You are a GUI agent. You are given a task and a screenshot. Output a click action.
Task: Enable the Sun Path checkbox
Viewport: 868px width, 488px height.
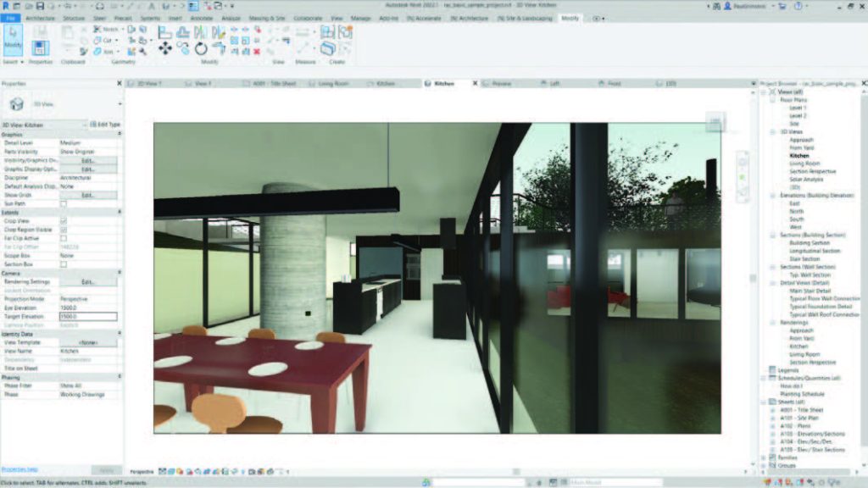click(x=64, y=202)
